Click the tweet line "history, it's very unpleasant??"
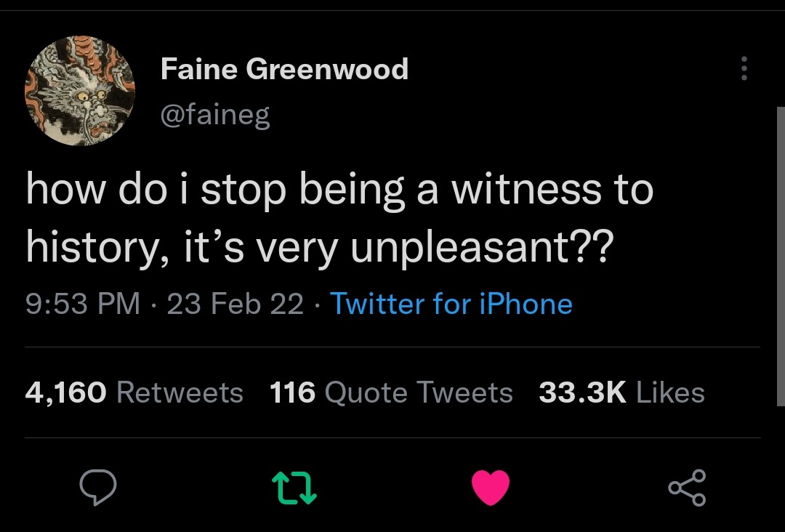This screenshot has width=785, height=532. pyautogui.click(x=320, y=248)
